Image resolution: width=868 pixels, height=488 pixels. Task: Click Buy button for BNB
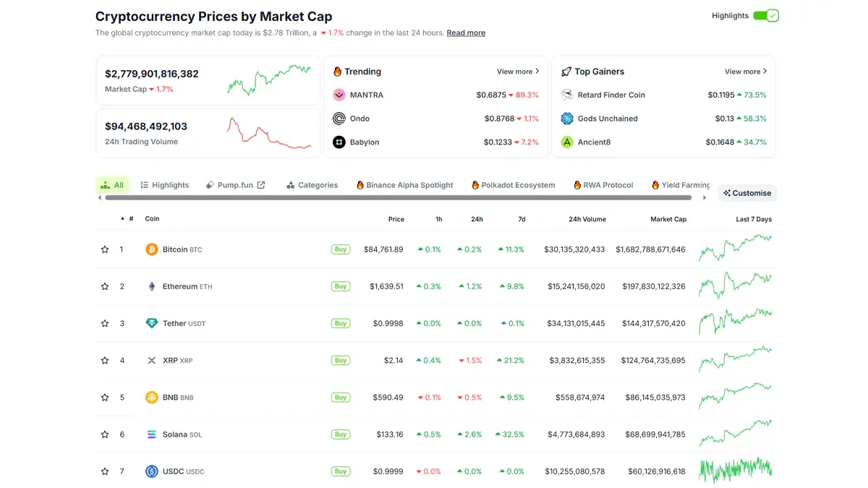coord(341,397)
